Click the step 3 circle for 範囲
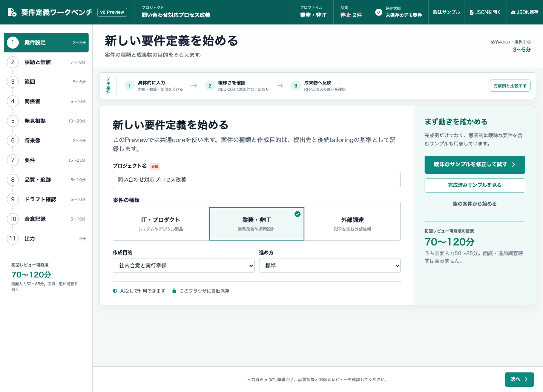Viewport: 543px width, 392px height. click(x=13, y=82)
